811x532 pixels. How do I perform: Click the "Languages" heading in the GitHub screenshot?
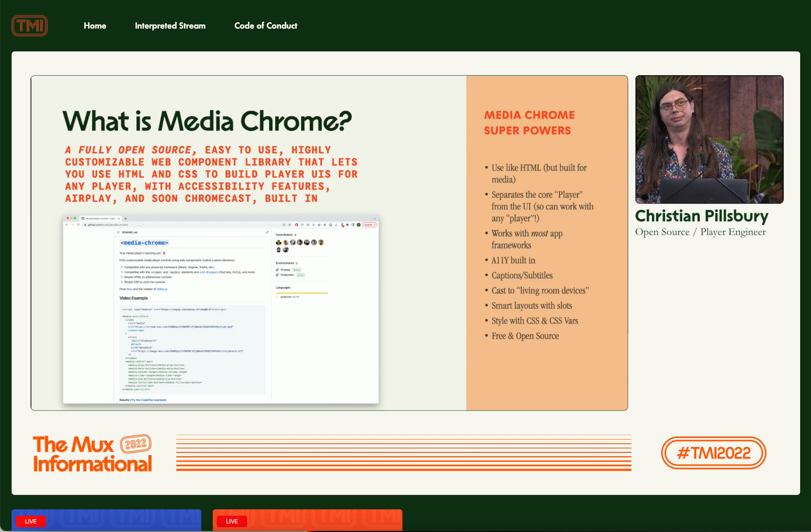(x=283, y=288)
